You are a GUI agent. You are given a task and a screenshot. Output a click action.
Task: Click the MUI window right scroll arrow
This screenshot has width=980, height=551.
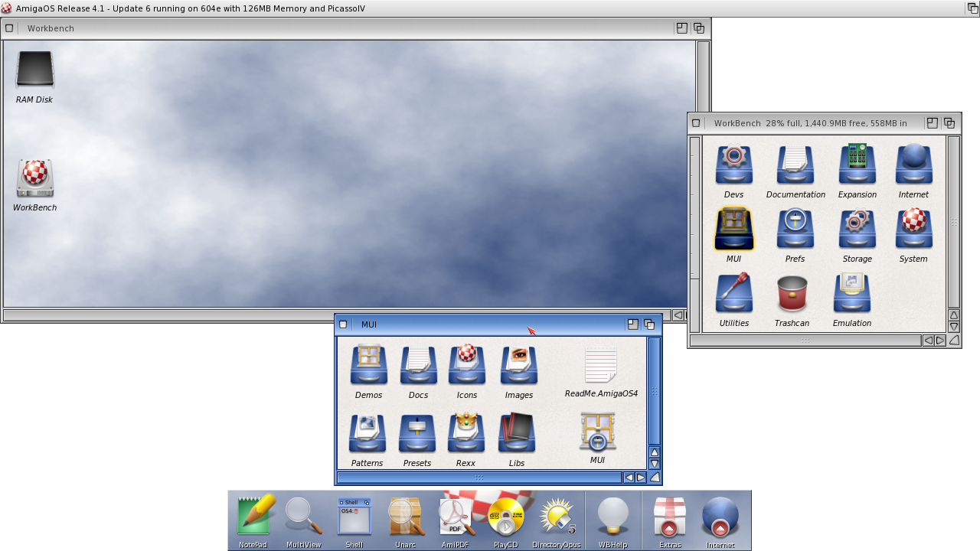(641, 478)
